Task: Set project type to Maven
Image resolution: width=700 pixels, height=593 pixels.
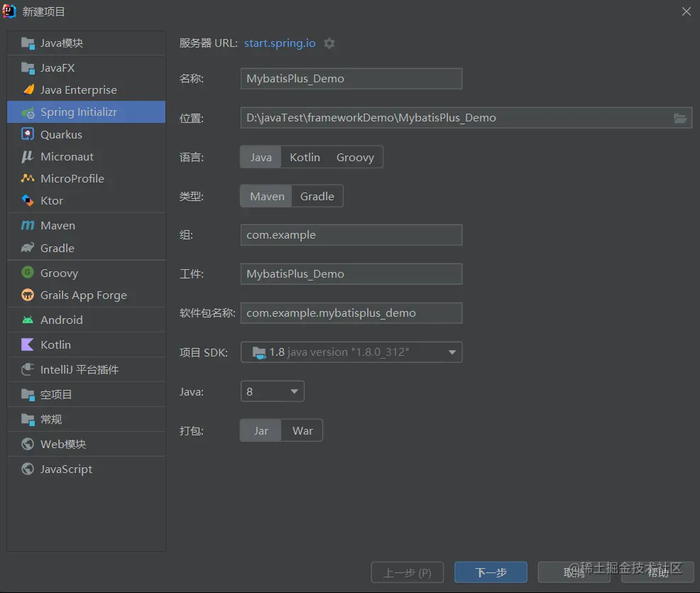Action: point(266,197)
